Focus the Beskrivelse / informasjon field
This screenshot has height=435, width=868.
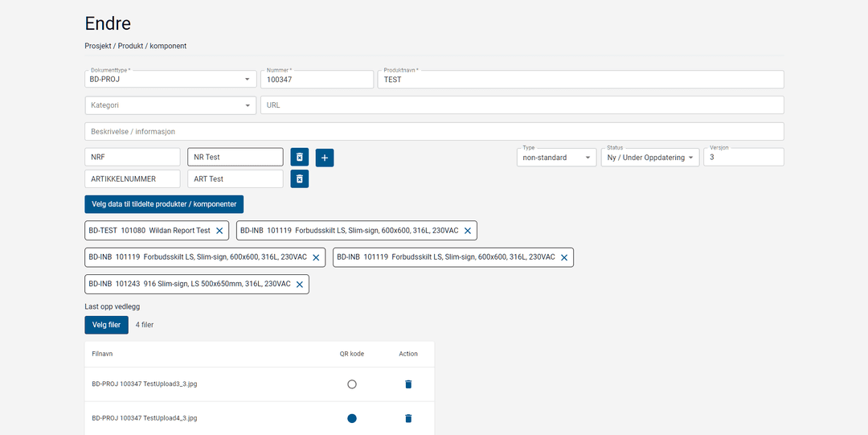[x=434, y=132]
